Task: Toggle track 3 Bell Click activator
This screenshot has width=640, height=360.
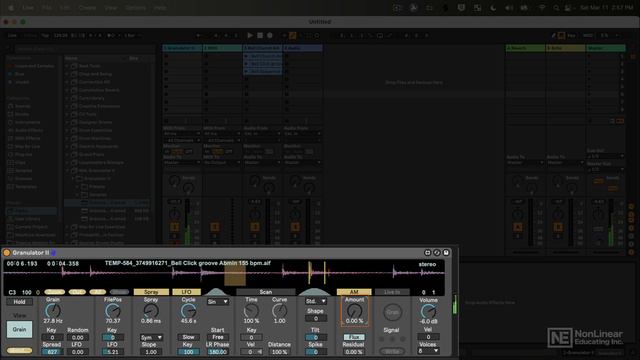Action: (255, 227)
